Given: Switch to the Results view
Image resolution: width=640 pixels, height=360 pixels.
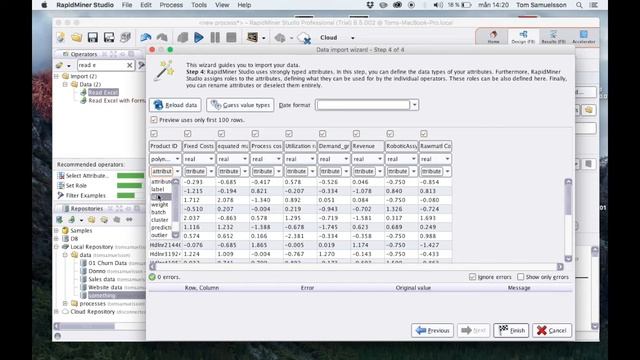Looking at the screenshot, I should (x=553, y=37).
